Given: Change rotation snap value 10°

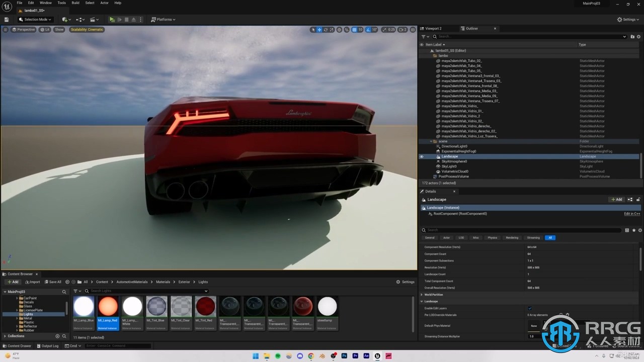Looking at the screenshot, I should (375, 30).
